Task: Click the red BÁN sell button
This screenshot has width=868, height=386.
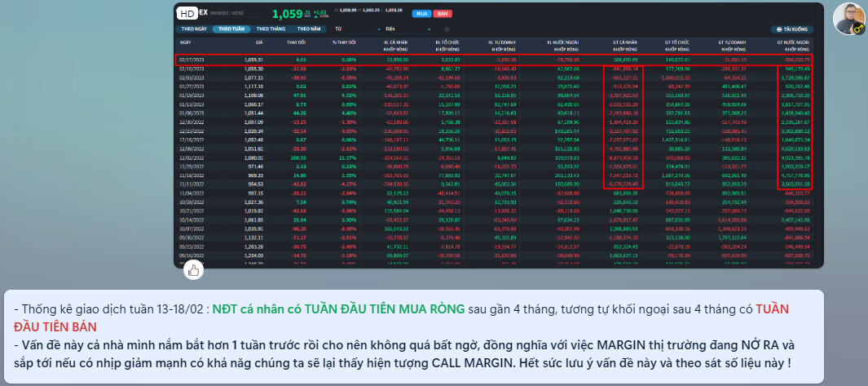Action: point(443,13)
